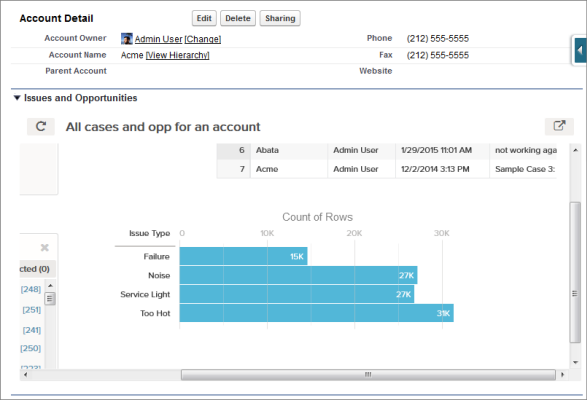587x400 pixels.
Task: Expand the collapsed sidebar arrow tab
Action: pos(580,50)
